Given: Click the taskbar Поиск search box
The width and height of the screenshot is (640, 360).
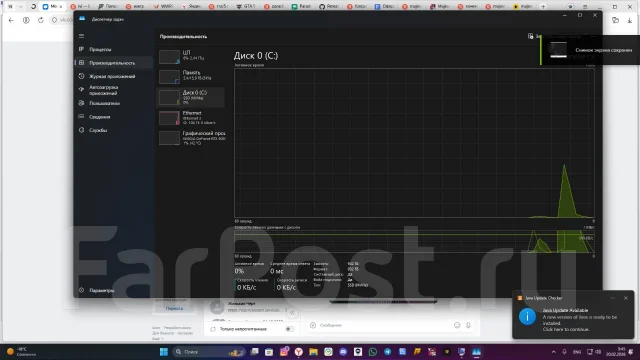Looking at the screenshot, I should (209, 352).
